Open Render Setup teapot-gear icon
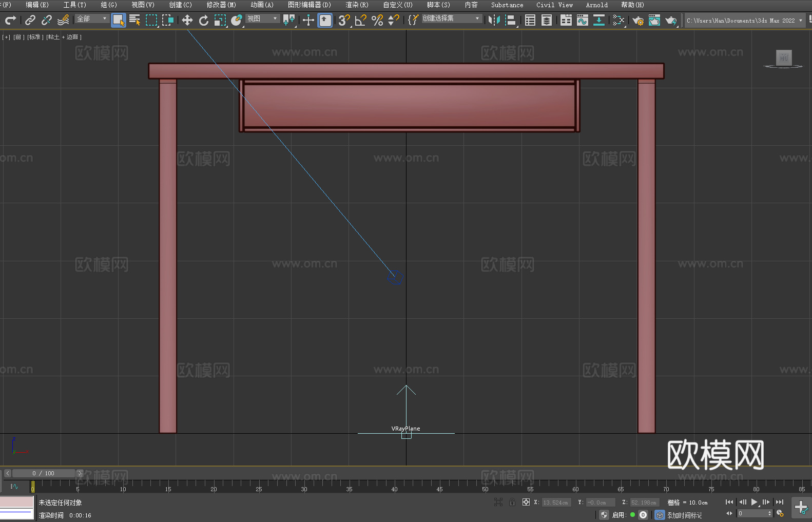This screenshot has height=522, width=812. pos(638,20)
